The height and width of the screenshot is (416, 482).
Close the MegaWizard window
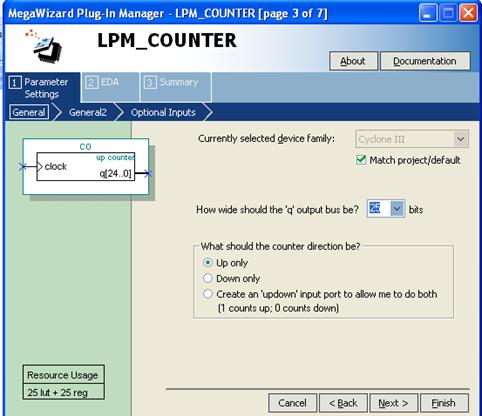[x=468, y=14]
